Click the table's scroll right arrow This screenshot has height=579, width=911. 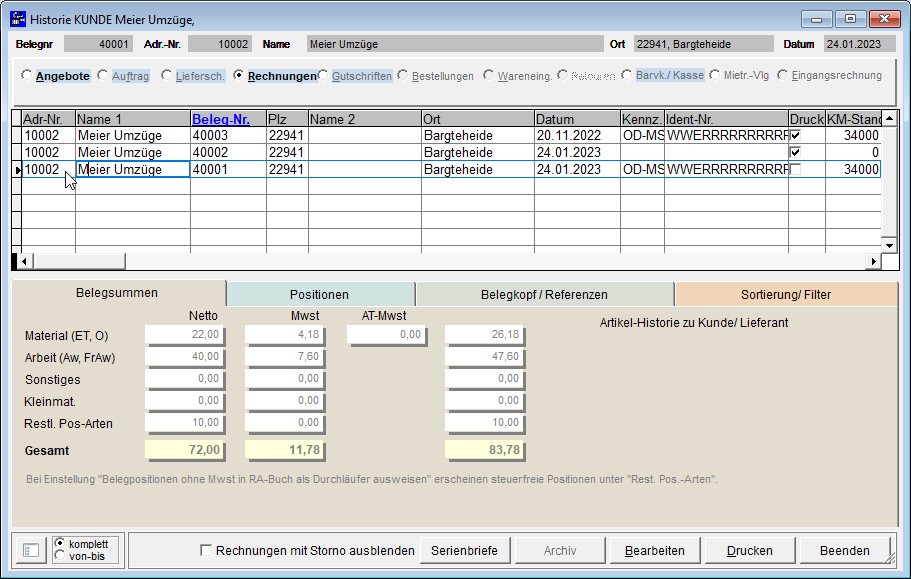pos(873,261)
